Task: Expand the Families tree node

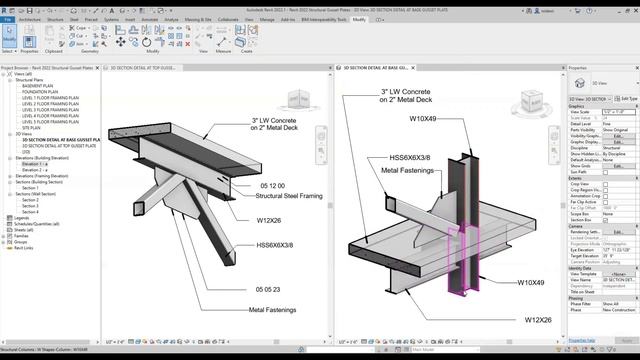Action: click(4, 236)
